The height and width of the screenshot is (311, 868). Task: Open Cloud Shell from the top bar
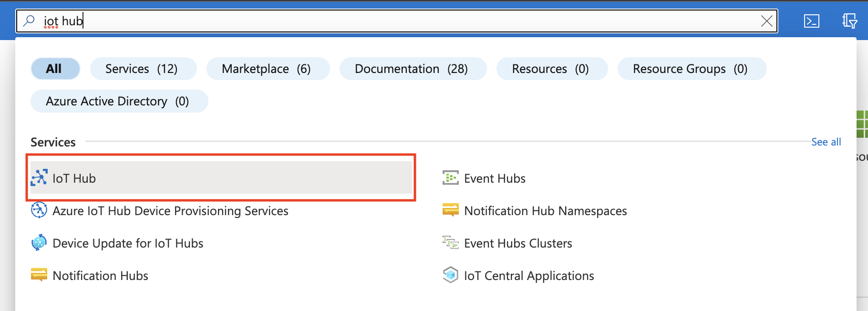(x=811, y=21)
